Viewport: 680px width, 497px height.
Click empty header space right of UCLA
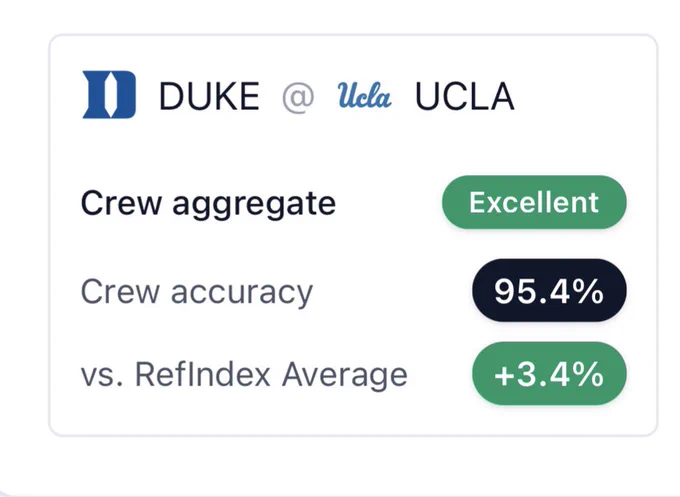581,96
